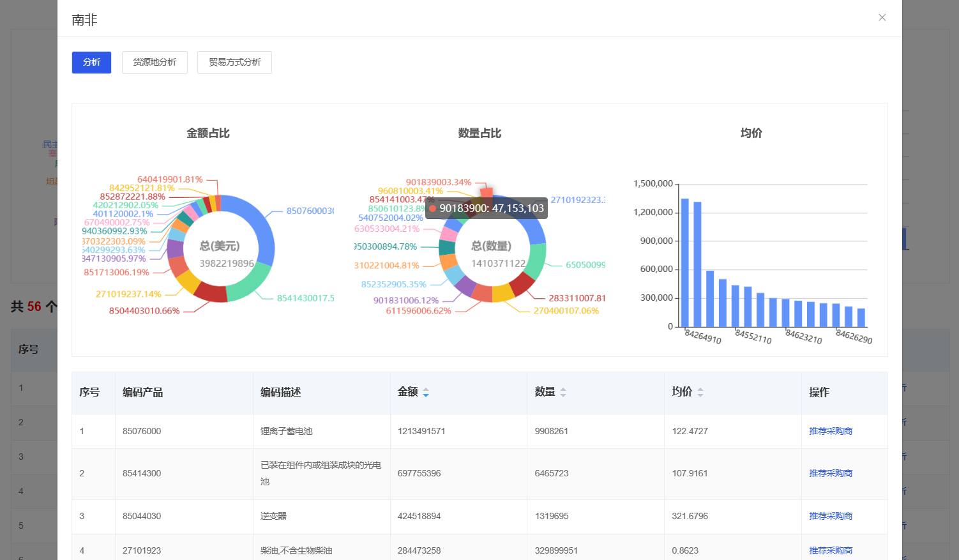This screenshot has width=959, height=560.
Task: Click the 27101923 product code cell
Action: [142, 550]
